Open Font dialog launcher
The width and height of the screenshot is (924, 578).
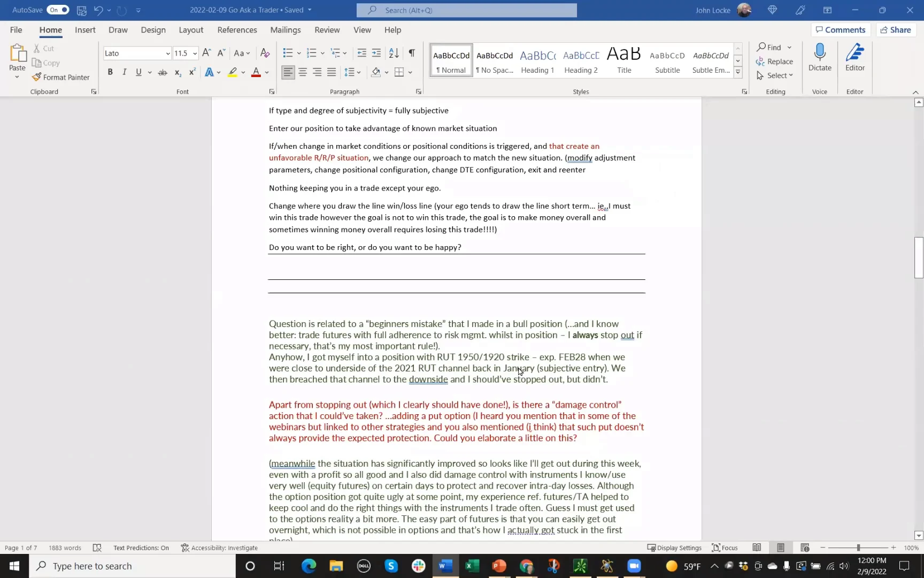point(272,92)
